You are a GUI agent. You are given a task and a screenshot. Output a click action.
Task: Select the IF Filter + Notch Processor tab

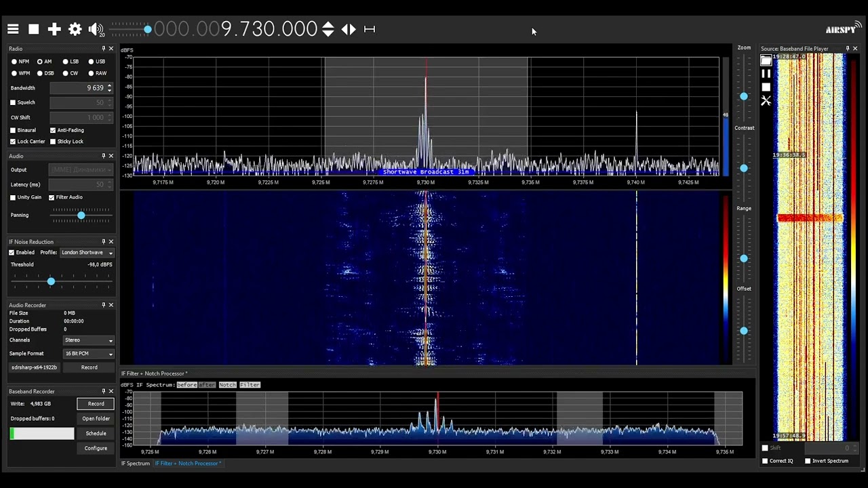coord(188,464)
